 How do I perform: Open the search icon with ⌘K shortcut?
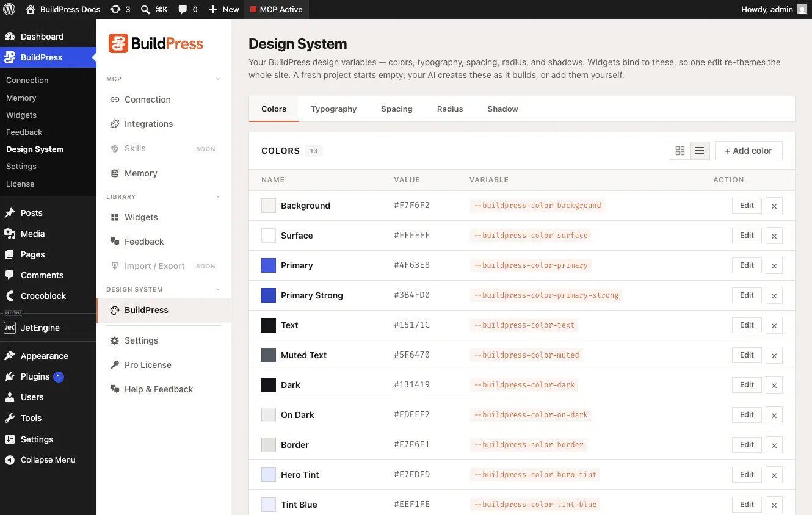145,9
